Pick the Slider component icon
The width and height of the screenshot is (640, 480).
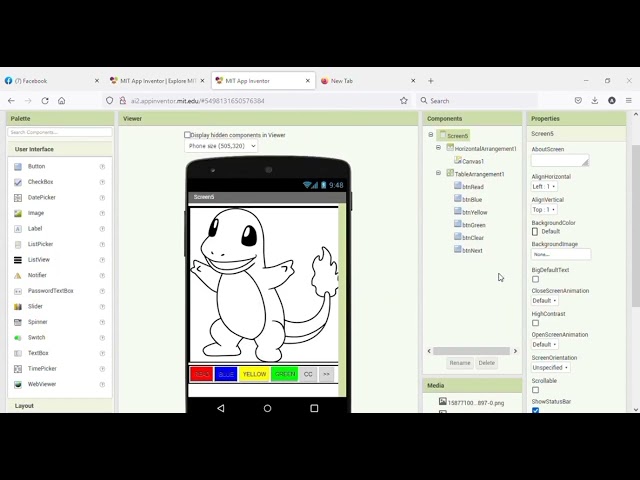click(x=18, y=307)
